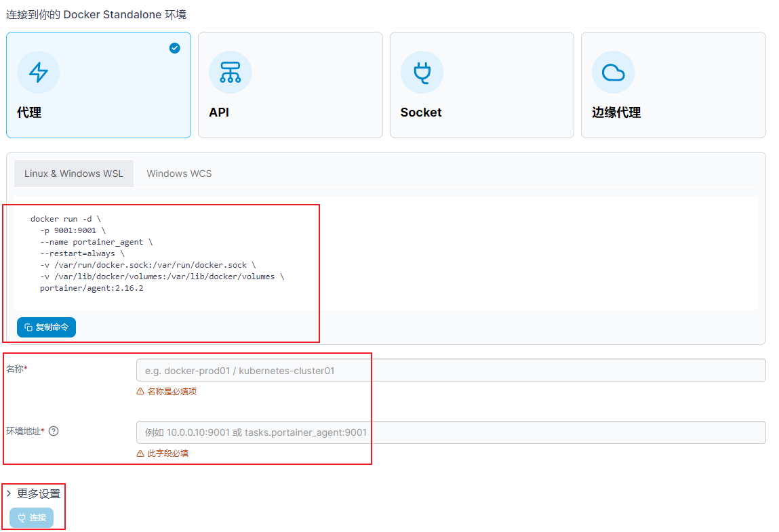Screen dimensions: 779x532
Task: Click the 边缘代理 cloud icon
Action: point(613,73)
